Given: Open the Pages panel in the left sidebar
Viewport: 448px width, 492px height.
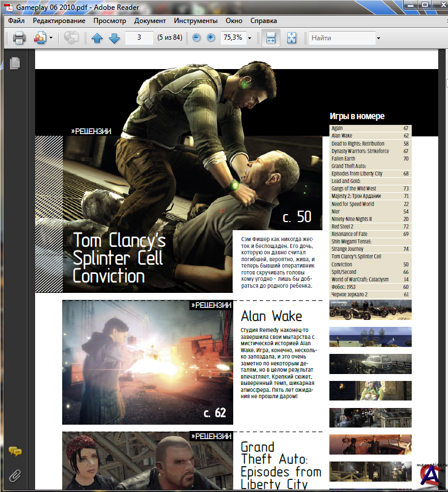Looking at the screenshot, I should point(14,63).
